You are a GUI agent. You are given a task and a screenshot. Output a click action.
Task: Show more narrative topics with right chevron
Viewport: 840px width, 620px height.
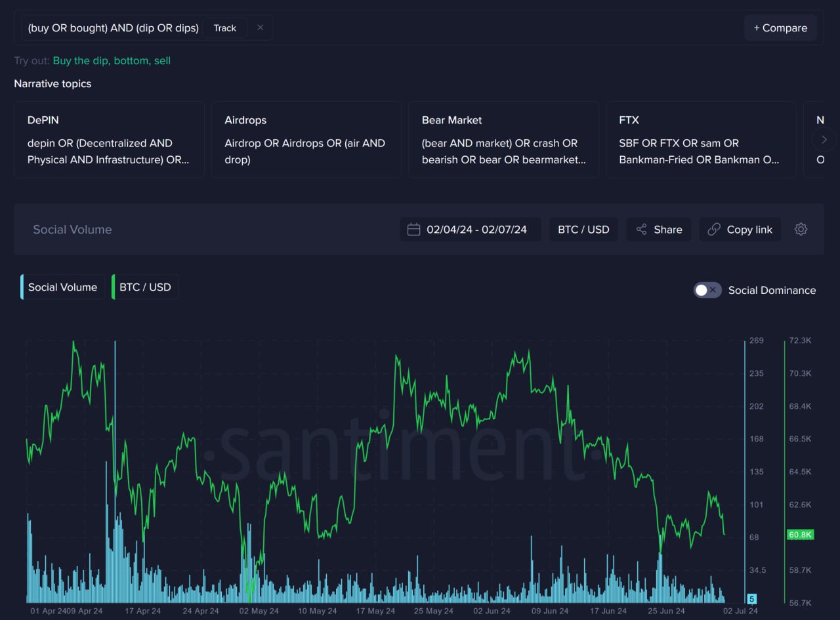(824, 139)
